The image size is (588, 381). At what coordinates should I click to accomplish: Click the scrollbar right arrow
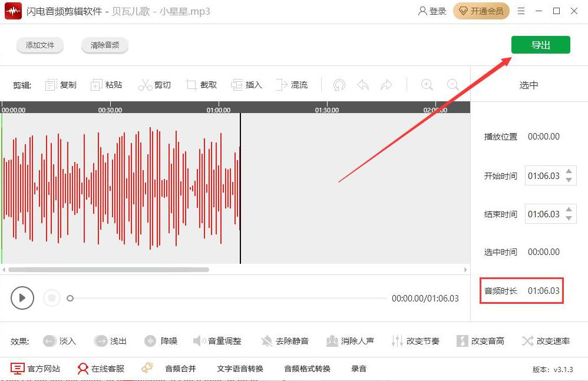click(x=465, y=270)
